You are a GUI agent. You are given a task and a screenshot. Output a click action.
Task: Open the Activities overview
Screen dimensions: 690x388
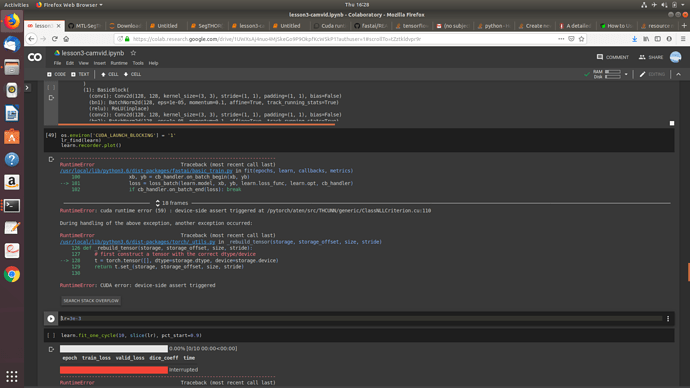pos(16,5)
